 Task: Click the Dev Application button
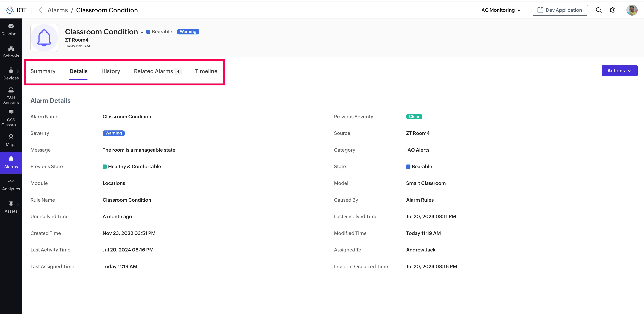pyautogui.click(x=559, y=10)
